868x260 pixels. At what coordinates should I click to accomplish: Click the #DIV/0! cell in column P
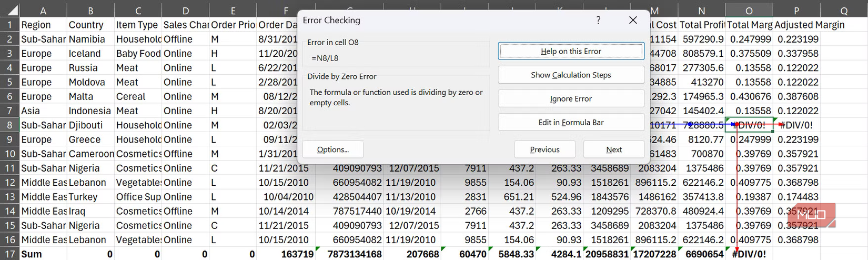point(796,125)
